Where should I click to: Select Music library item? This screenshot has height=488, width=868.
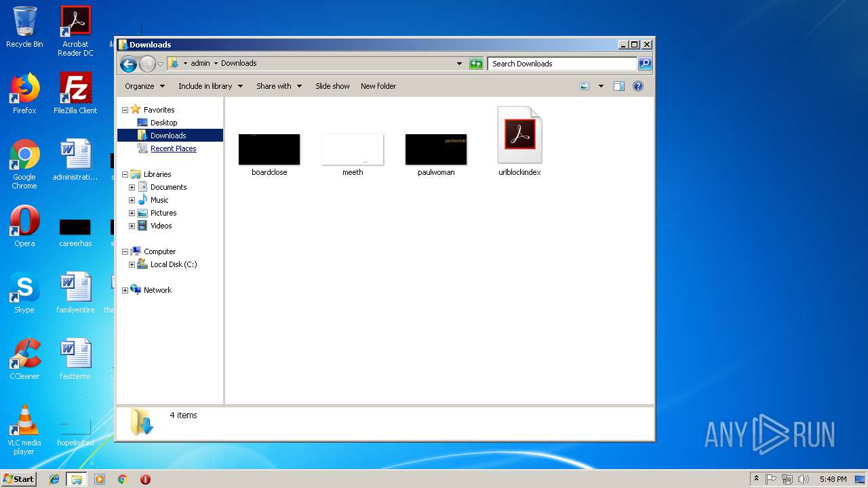click(x=159, y=200)
